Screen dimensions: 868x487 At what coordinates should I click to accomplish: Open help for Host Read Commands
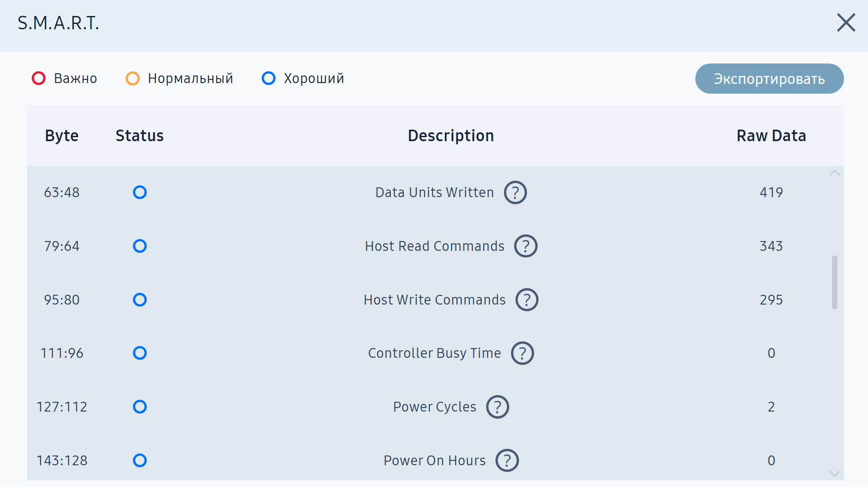point(526,246)
